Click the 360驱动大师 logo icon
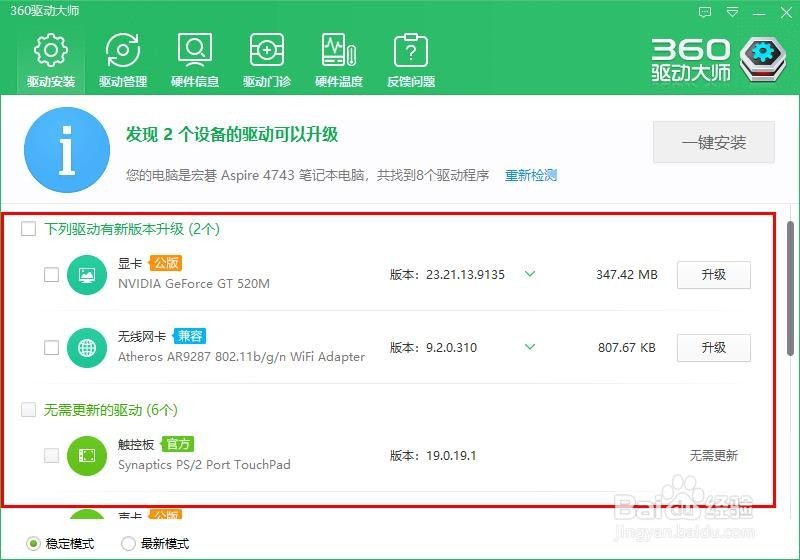Image resolution: width=800 pixels, height=560 pixels. pyautogui.click(x=763, y=59)
